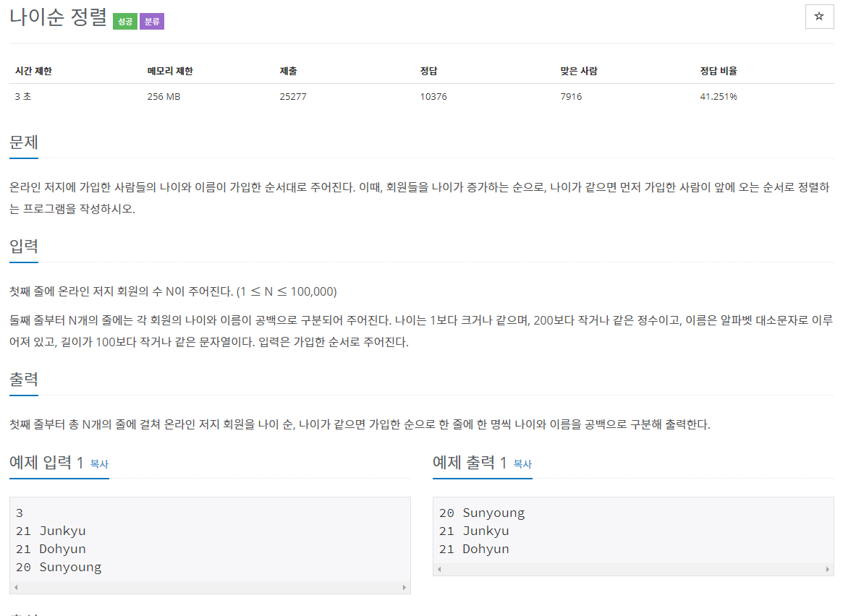Click '20 Sunyoung' in example output
856x616 pixels.
pyautogui.click(x=482, y=513)
